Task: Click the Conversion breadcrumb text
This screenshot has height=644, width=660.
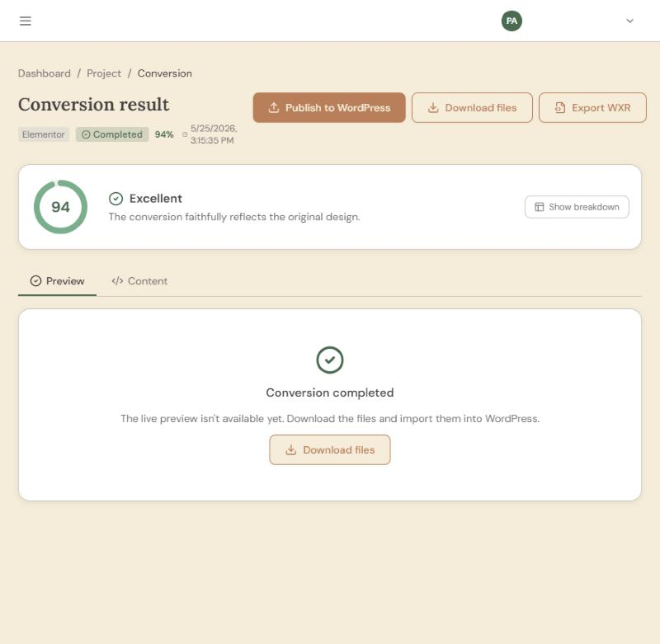Action: pyautogui.click(x=164, y=73)
